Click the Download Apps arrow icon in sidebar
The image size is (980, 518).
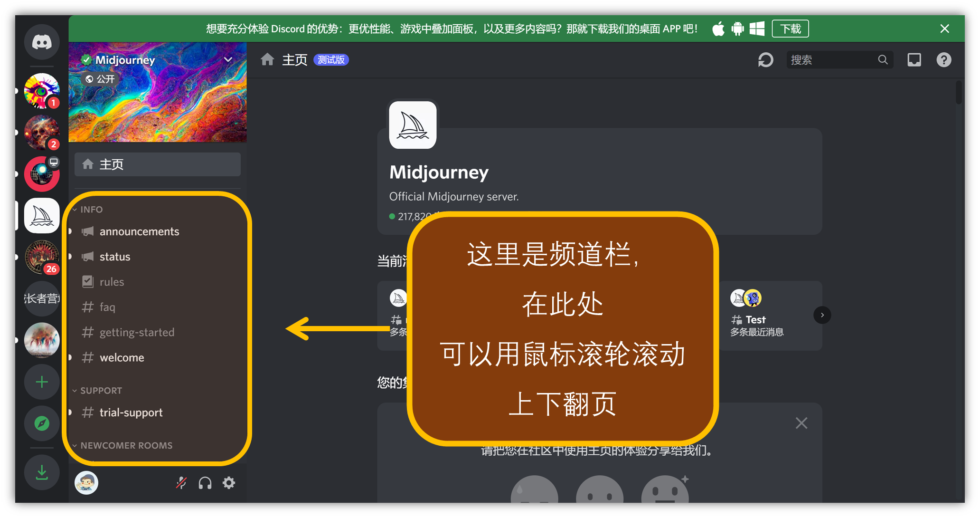[42, 472]
